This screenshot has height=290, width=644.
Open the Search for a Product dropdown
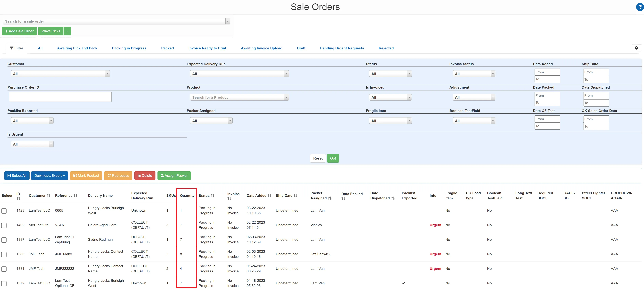[x=239, y=97]
